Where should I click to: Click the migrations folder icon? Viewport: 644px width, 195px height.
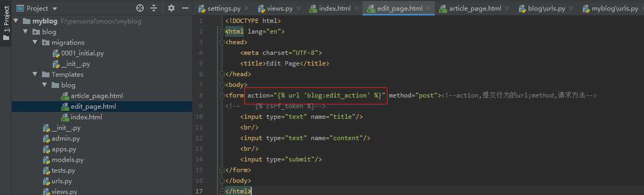[46, 43]
